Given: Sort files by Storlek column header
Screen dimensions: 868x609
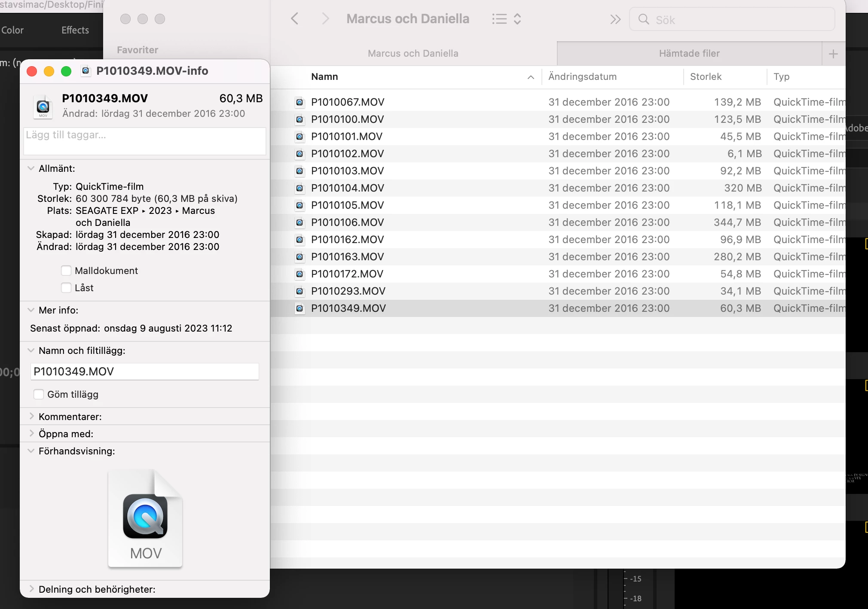Looking at the screenshot, I should (x=706, y=77).
